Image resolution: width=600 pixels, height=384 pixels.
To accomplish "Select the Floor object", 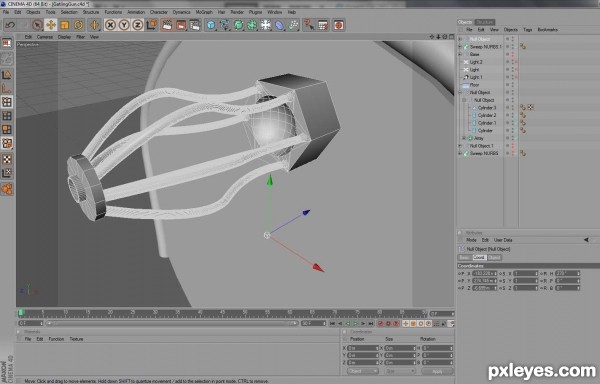I will click(474, 85).
